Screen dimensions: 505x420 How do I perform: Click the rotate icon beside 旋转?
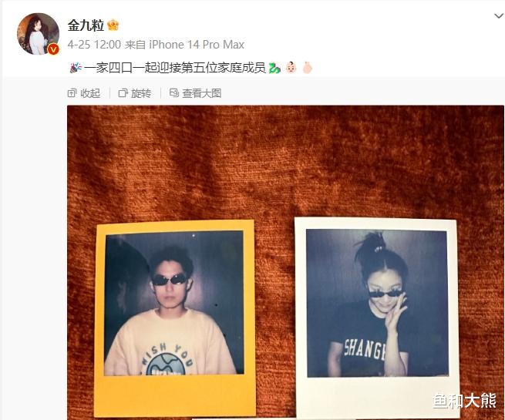(x=123, y=93)
